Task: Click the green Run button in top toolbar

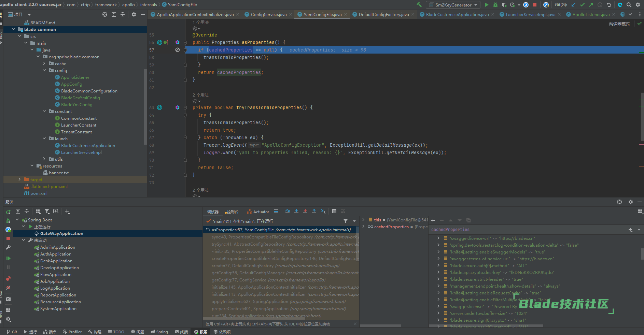Action: (487, 5)
